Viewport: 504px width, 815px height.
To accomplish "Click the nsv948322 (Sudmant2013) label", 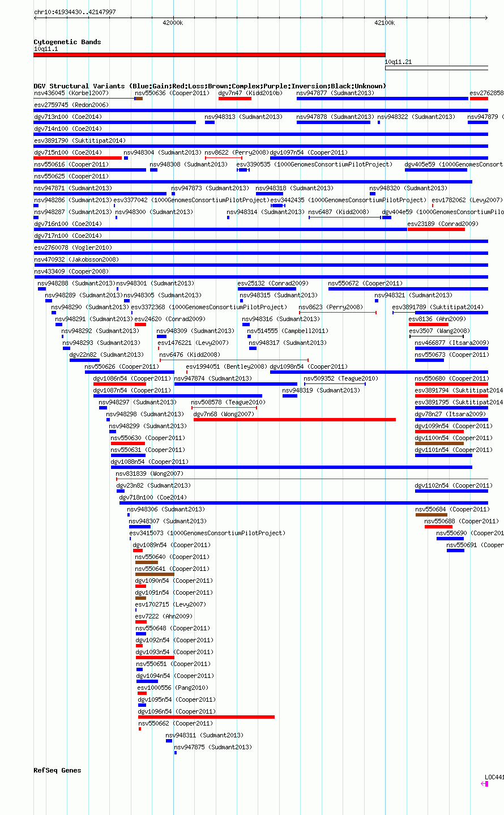I will [416, 117].
